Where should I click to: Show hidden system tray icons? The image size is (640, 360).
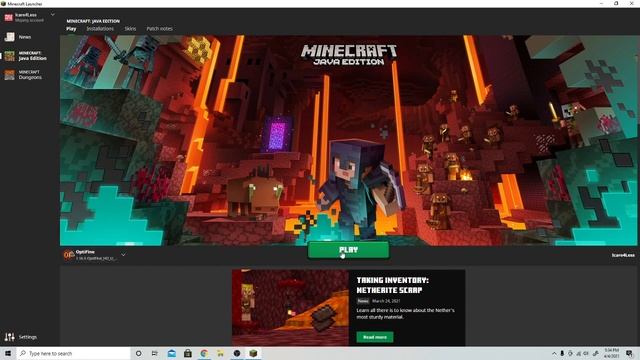click(554, 353)
